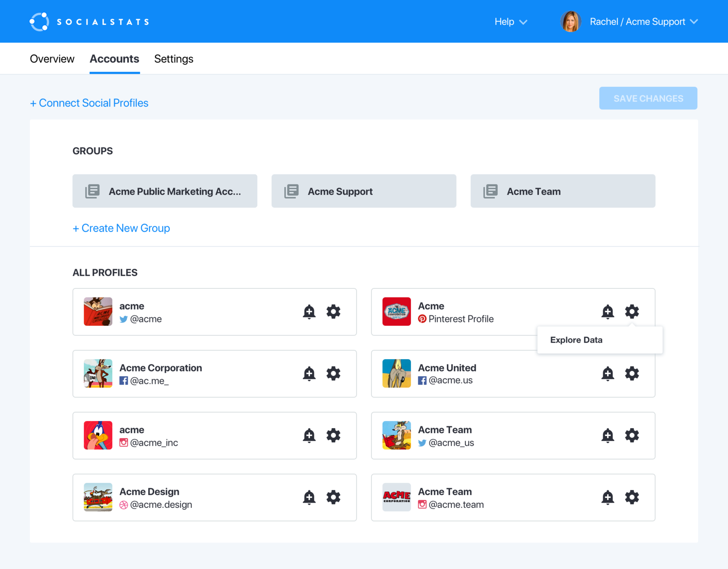Toggle notification bell for @acme_us Twitter profile
This screenshot has height=569, width=728.
608,435
